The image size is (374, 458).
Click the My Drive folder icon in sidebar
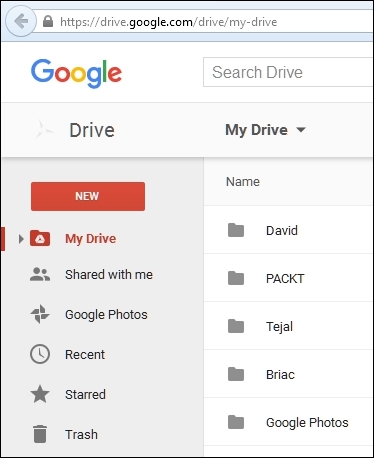coord(40,238)
